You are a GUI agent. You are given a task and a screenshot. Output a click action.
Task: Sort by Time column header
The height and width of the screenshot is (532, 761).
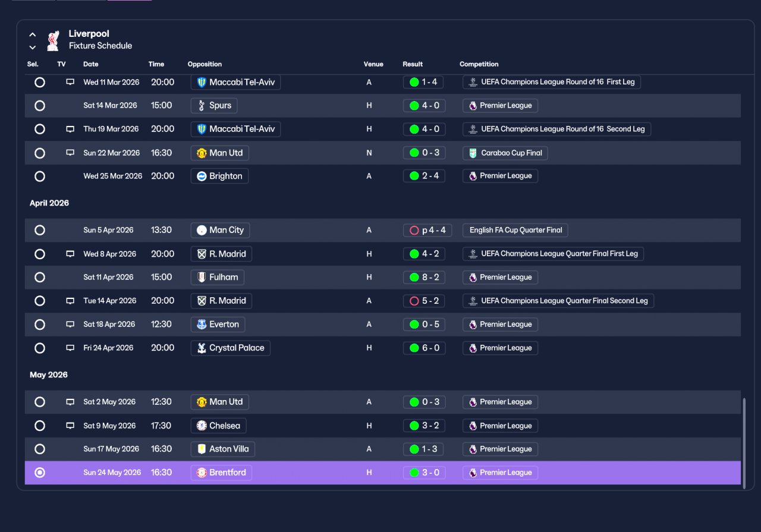[x=156, y=64]
